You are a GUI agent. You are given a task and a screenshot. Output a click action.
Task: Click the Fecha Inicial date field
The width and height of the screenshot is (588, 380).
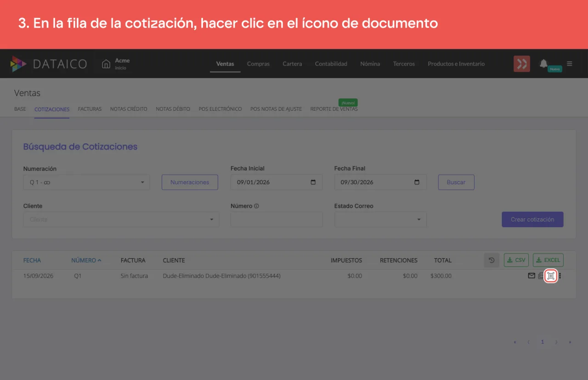[277, 182]
